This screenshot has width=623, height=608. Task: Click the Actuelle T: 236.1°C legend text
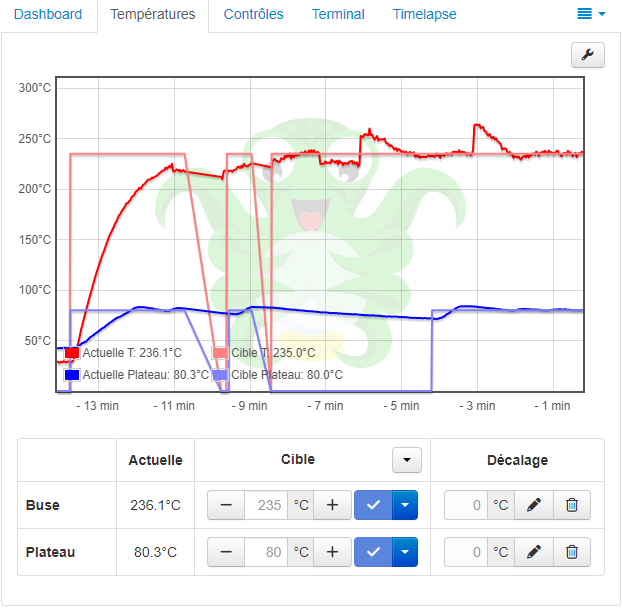point(132,353)
